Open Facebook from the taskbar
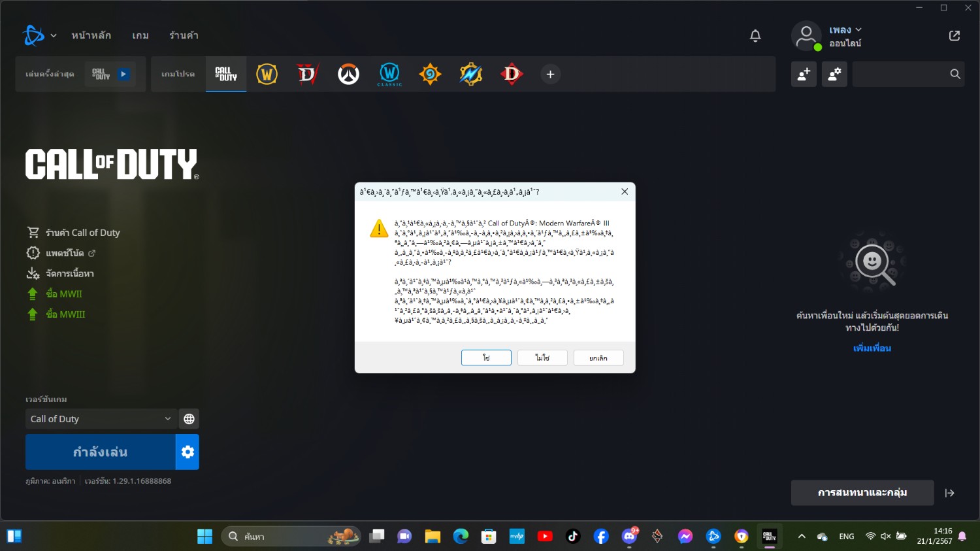Image resolution: width=980 pixels, height=551 pixels. (x=601, y=537)
